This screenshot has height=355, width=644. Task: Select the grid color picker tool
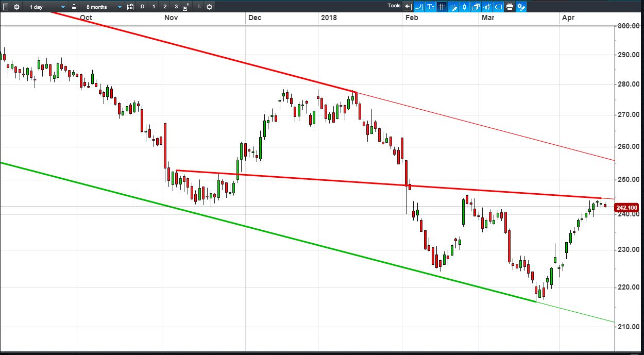pos(453,7)
